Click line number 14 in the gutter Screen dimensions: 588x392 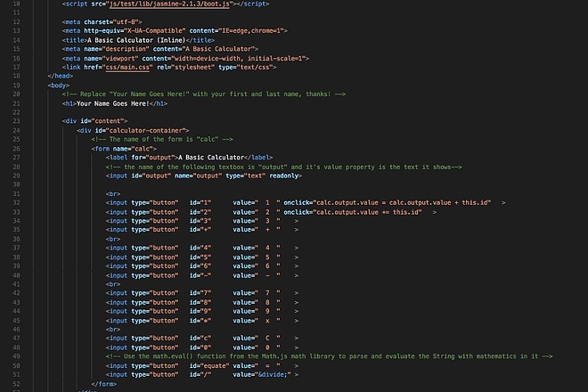(x=16, y=40)
